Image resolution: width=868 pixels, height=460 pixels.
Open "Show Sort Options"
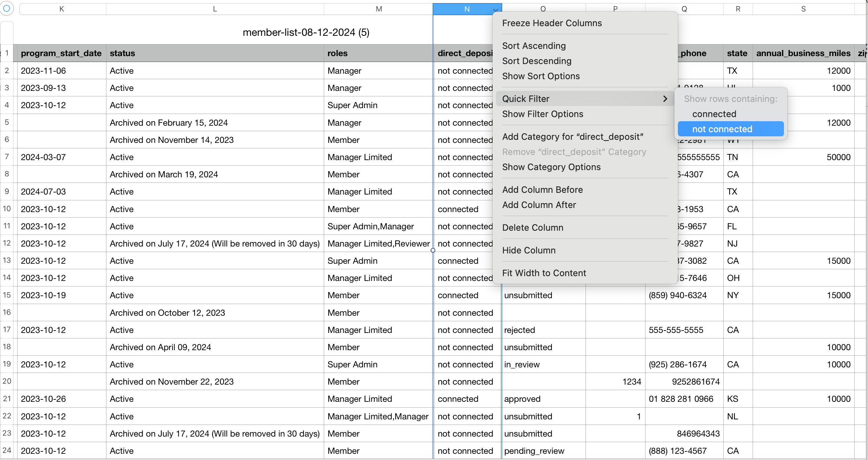[541, 76]
